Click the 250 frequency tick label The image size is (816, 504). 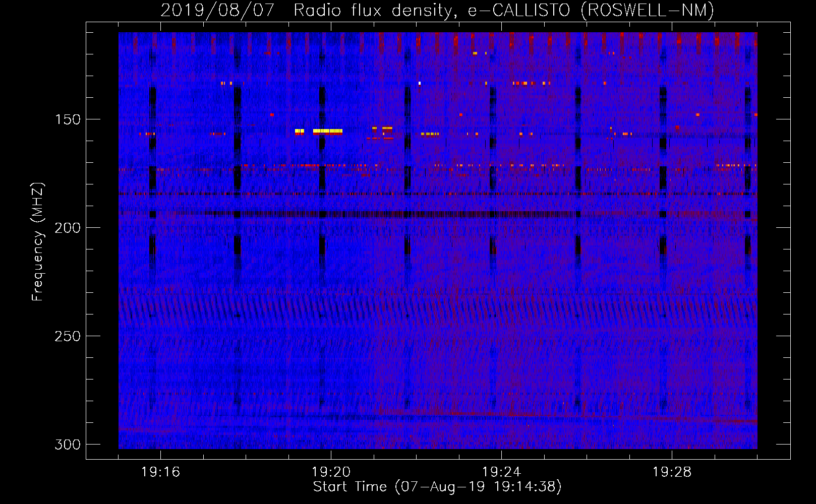point(68,336)
